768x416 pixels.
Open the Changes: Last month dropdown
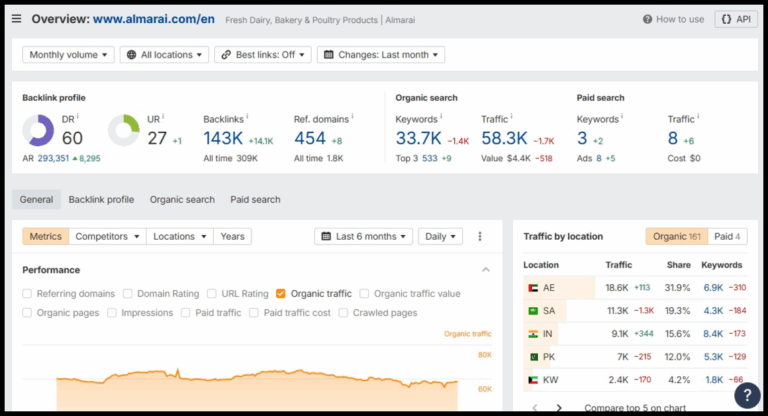click(x=381, y=55)
